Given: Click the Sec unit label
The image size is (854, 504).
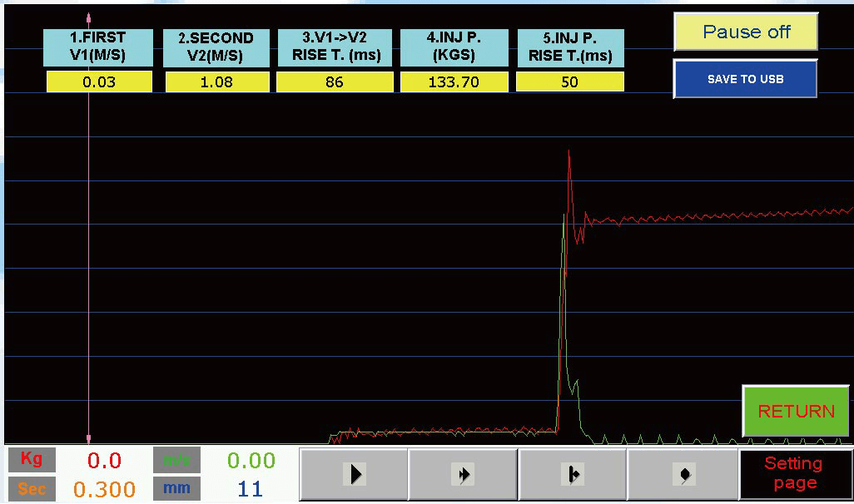Looking at the screenshot, I should pos(32,489).
